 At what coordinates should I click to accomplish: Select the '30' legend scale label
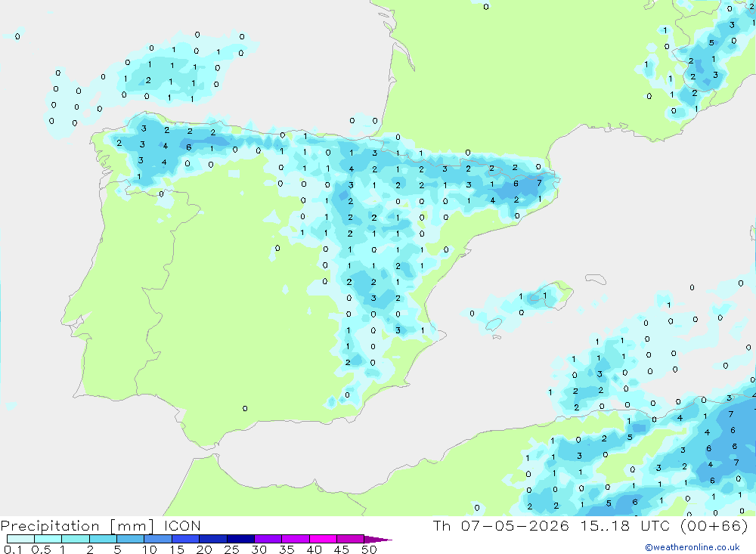pyautogui.click(x=259, y=549)
